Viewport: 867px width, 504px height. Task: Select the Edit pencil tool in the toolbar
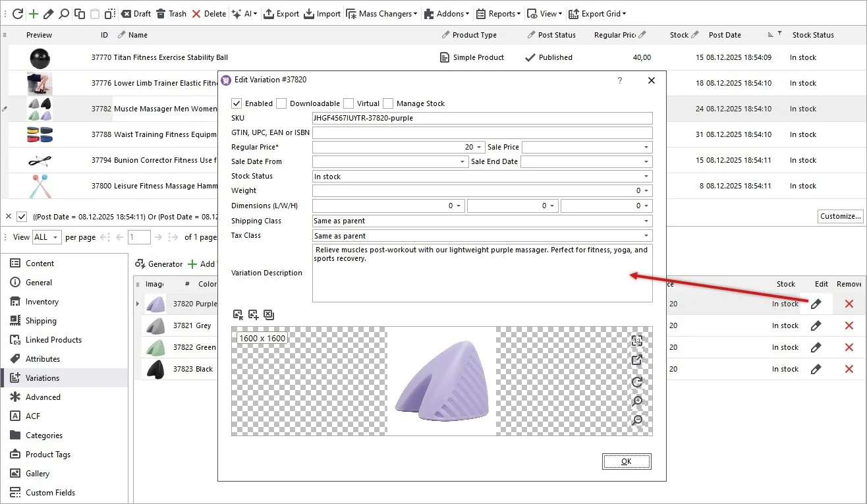pos(47,13)
